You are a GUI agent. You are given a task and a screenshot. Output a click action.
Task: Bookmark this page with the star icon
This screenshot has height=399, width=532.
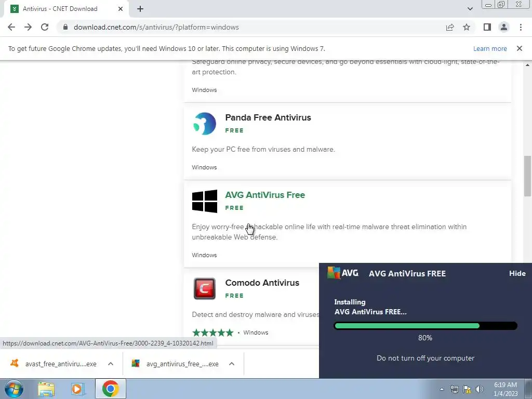point(467,27)
